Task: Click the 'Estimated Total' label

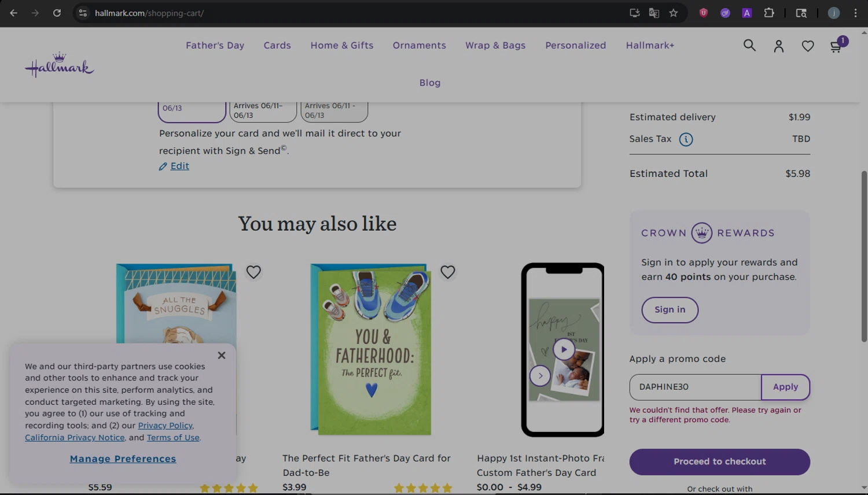Action: pos(668,173)
